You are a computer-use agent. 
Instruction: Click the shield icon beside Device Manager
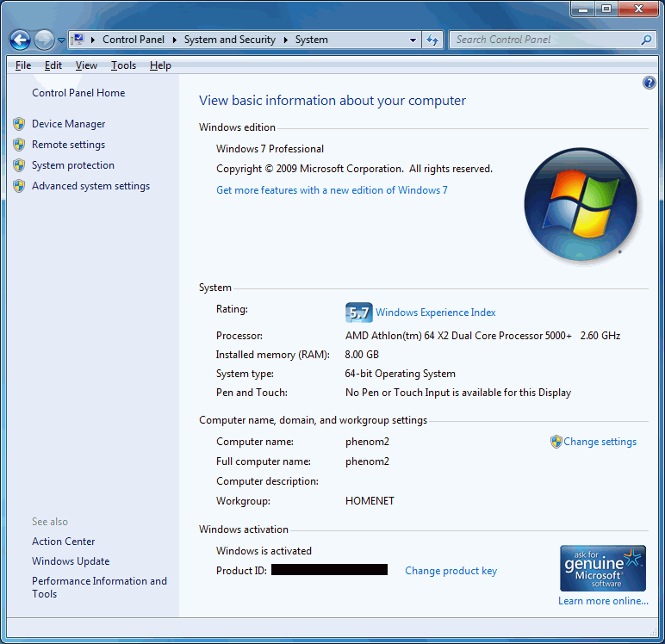(x=19, y=124)
